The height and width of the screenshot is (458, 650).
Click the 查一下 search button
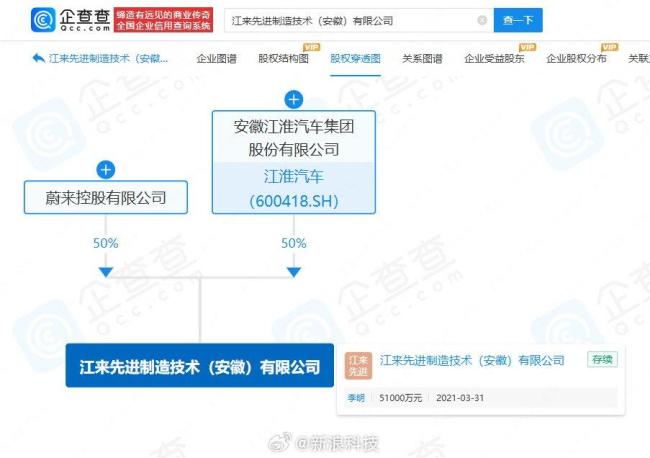click(518, 20)
